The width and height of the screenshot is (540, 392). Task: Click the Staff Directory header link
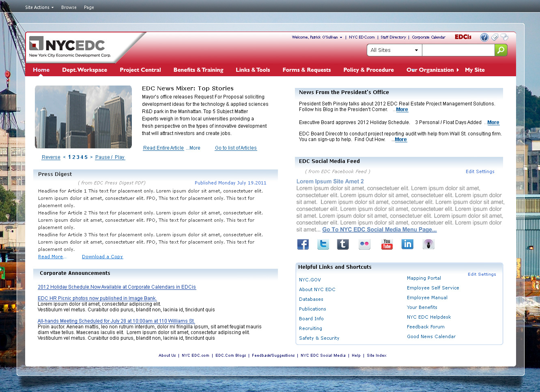coord(393,37)
